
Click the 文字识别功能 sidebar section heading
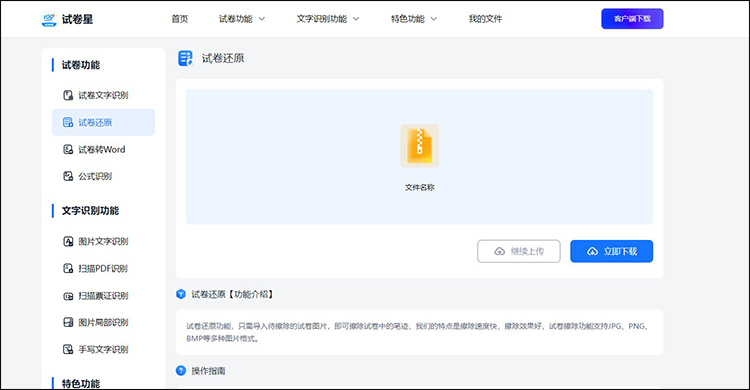90,211
